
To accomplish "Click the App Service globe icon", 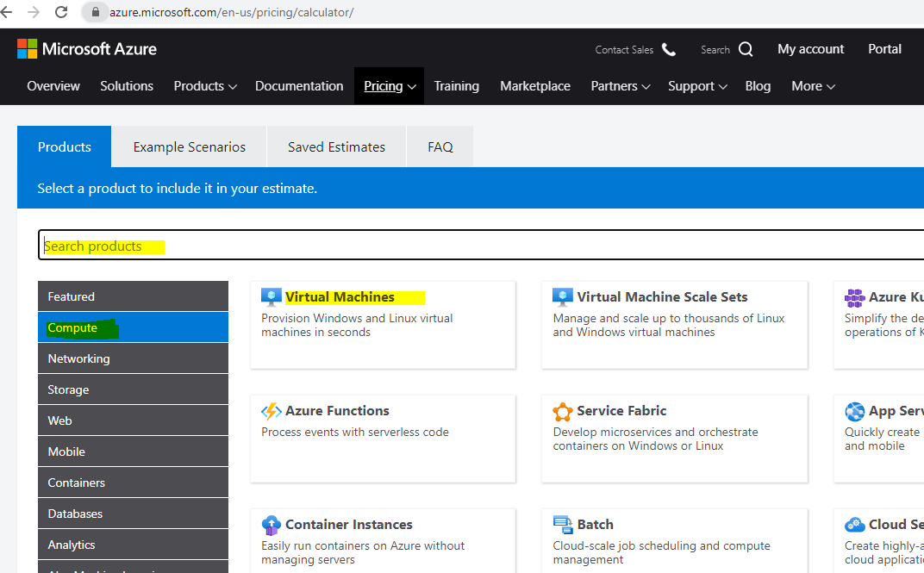I will (854, 411).
